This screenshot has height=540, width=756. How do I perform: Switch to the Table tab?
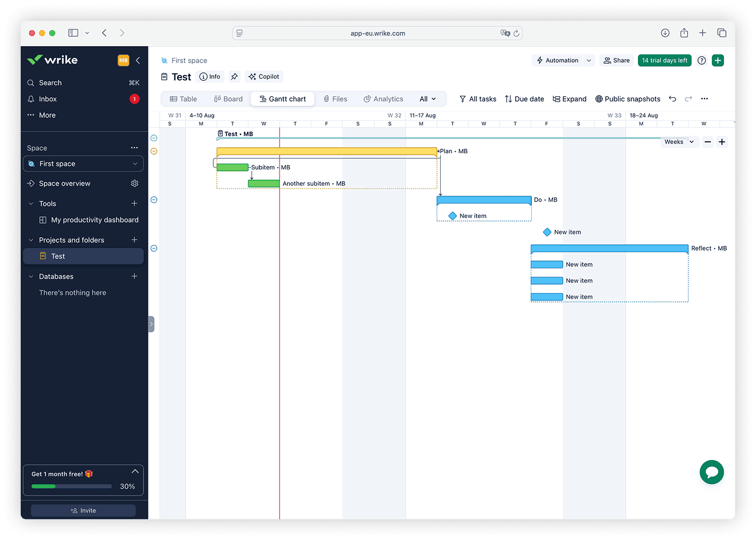183,98
